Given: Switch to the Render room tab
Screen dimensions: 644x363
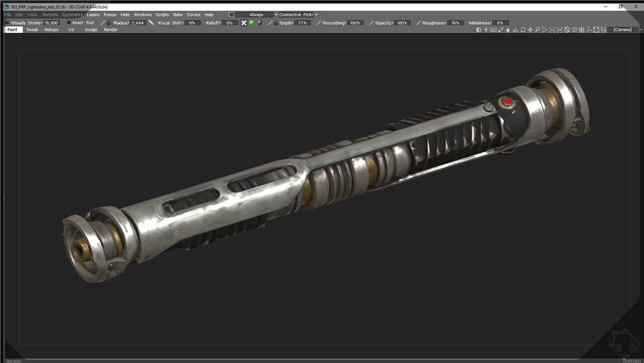Looking at the screenshot, I should [111, 30].
